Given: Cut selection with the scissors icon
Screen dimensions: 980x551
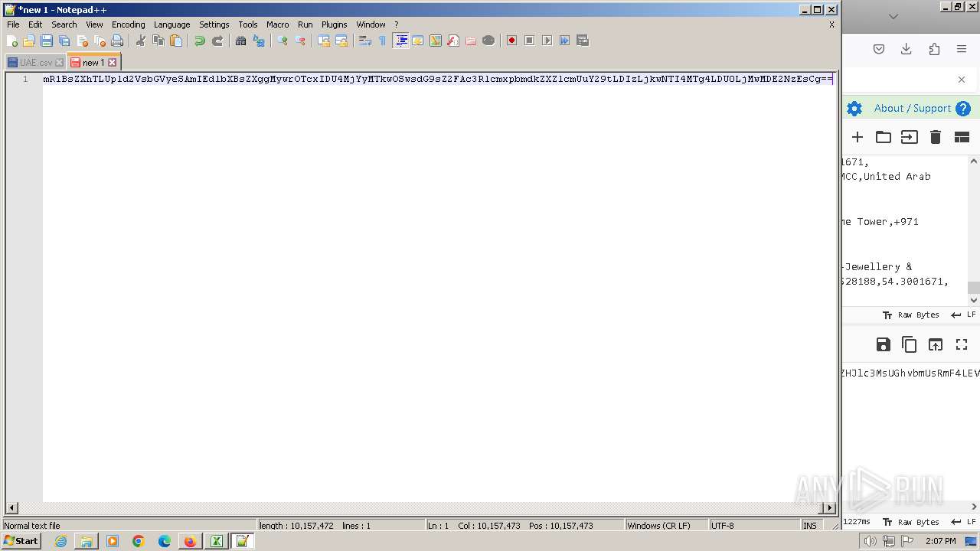Looking at the screenshot, I should point(141,41).
